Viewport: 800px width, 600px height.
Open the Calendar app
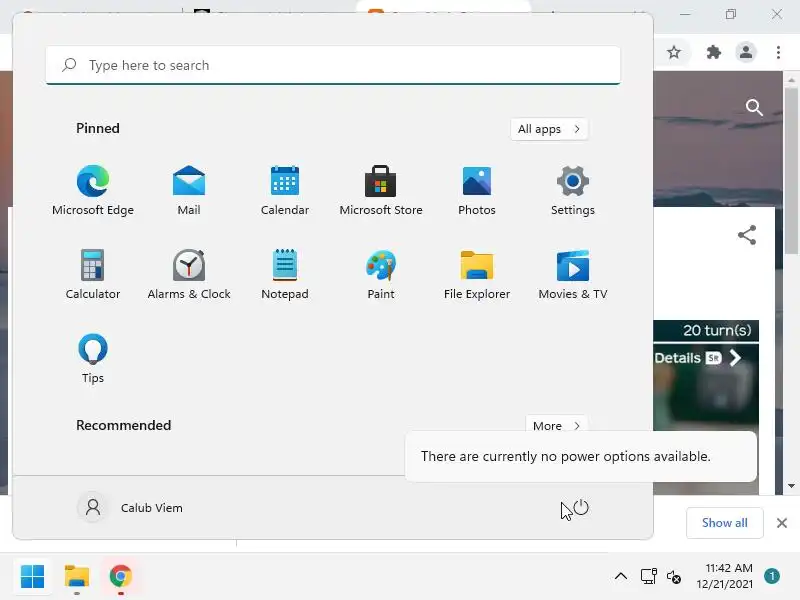coord(285,190)
